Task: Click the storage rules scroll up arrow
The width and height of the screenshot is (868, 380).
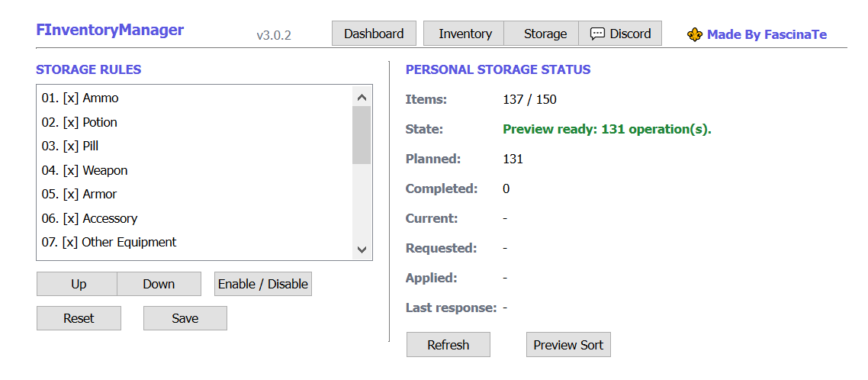Action: pyautogui.click(x=362, y=98)
